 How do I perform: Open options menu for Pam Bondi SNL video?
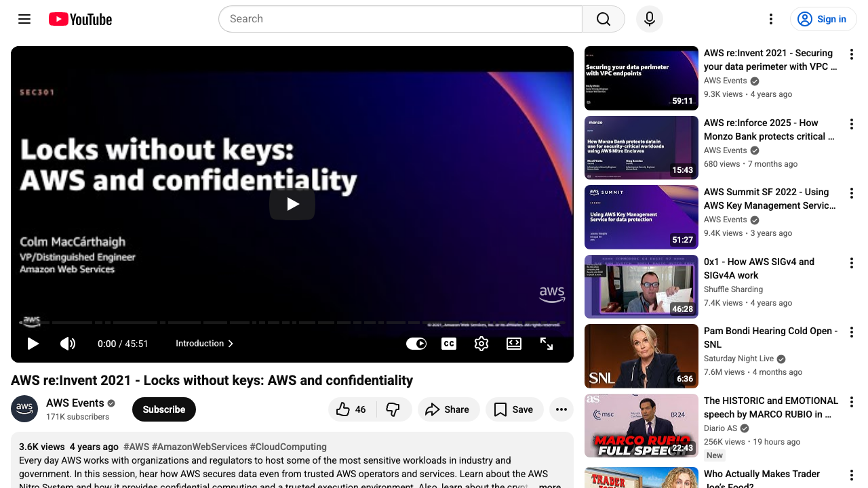pyautogui.click(x=852, y=332)
